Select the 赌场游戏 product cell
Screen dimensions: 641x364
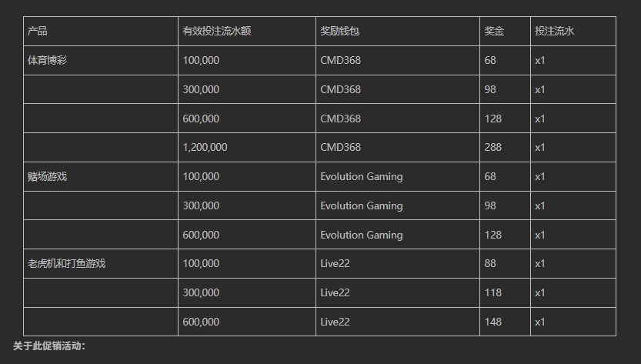coord(48,176)
